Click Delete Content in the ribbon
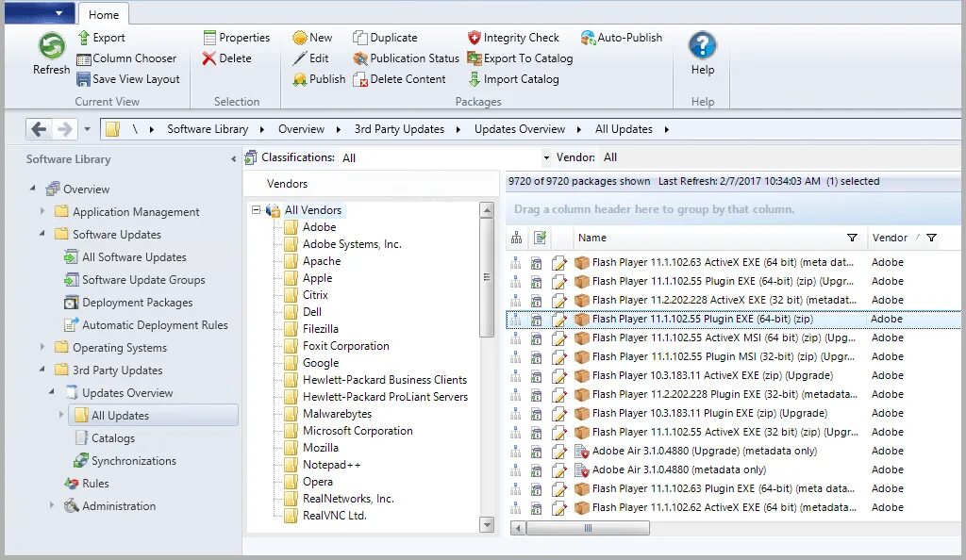 click(399, 79)
